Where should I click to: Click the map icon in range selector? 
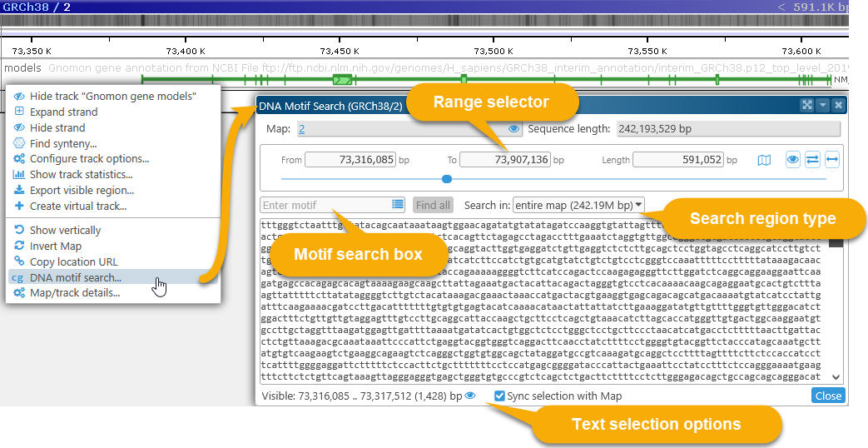(x=764, y=160)
